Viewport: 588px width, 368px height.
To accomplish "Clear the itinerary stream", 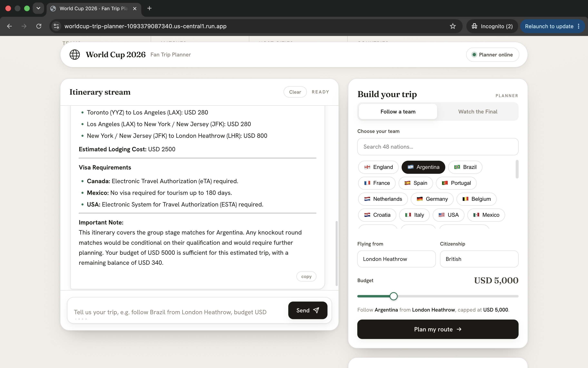I will (295, 92).
